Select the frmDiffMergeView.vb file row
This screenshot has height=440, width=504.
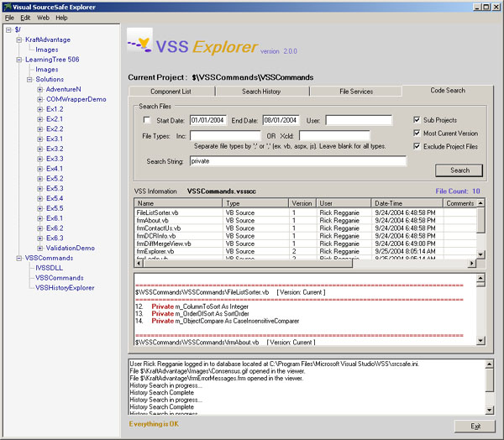pyautogui.click(x=306, y=244)
